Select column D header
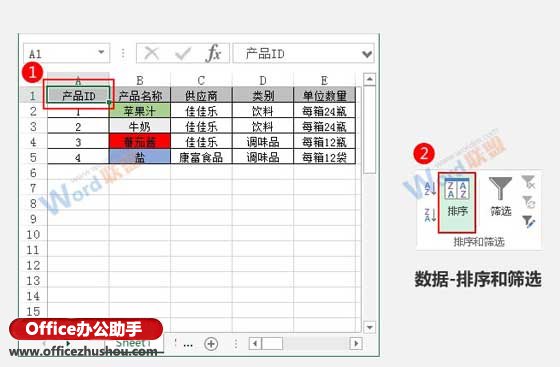The height and width of the screenshot is (367, 560). click(x=262, y=80)
